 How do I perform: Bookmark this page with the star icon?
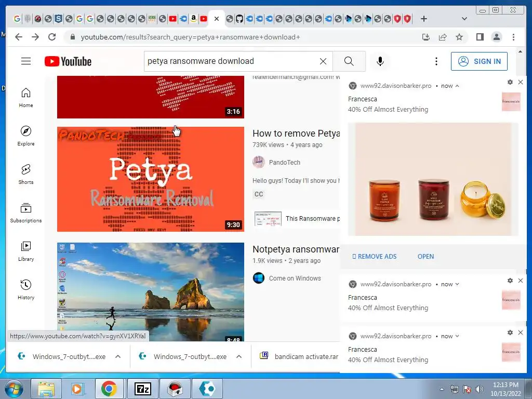click(x=459, y=37)
